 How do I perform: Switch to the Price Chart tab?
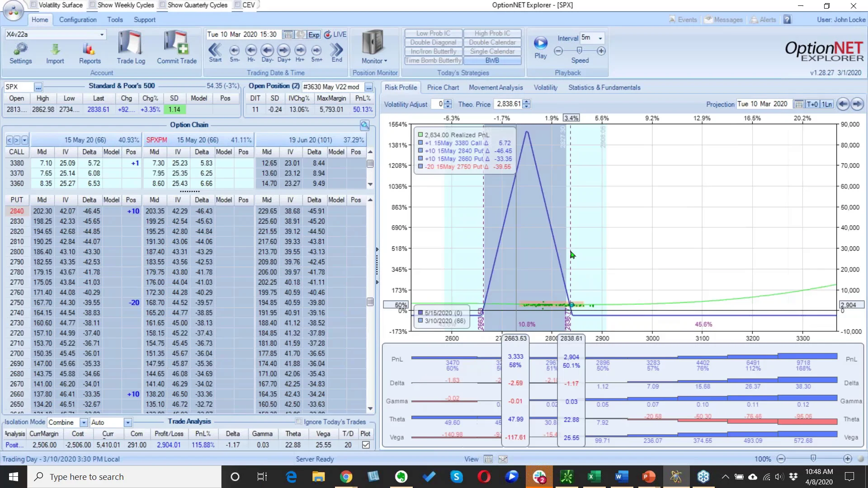pyautogui.click(x=443, y=88)
